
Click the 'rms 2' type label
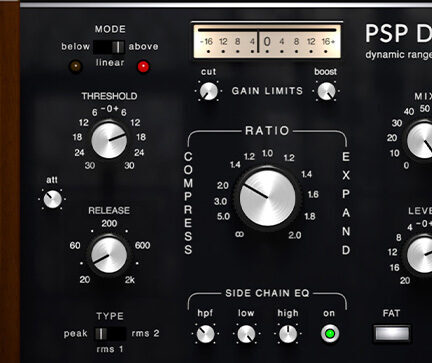click(146, 333)
